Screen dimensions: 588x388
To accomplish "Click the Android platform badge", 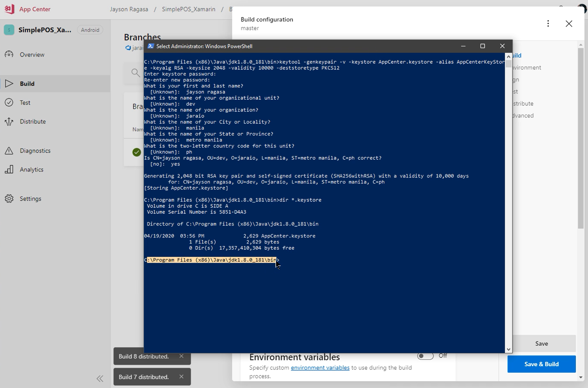I will click(x=90, y=30).
